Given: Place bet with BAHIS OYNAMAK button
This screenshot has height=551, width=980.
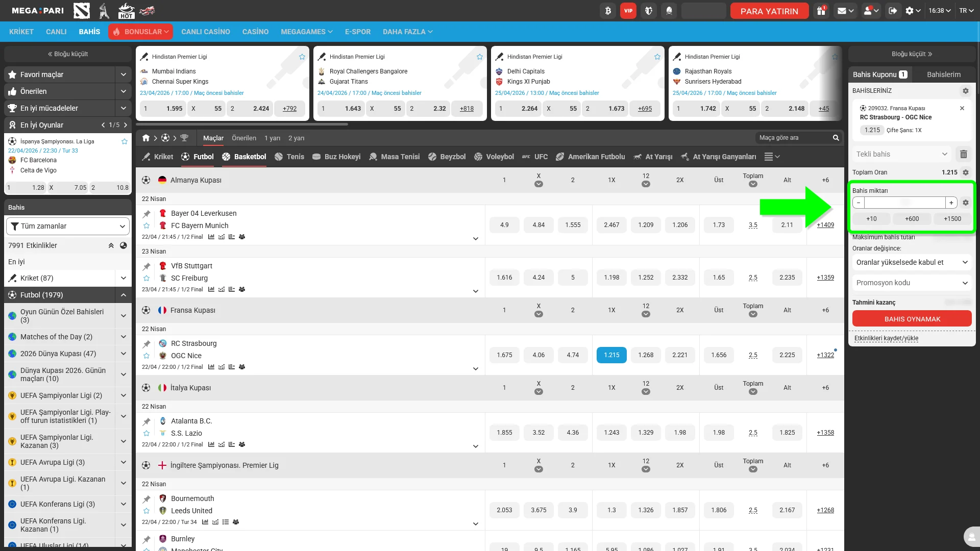Looking at the screenshot, I should (x=912, y=319).
